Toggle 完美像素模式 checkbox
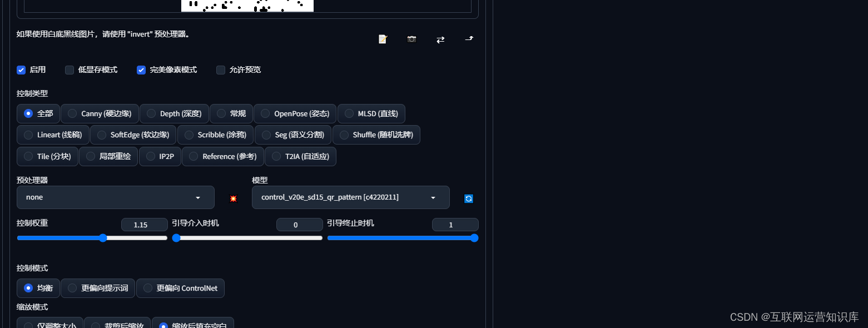Screen dimensions: 868x328 (141, 70)
